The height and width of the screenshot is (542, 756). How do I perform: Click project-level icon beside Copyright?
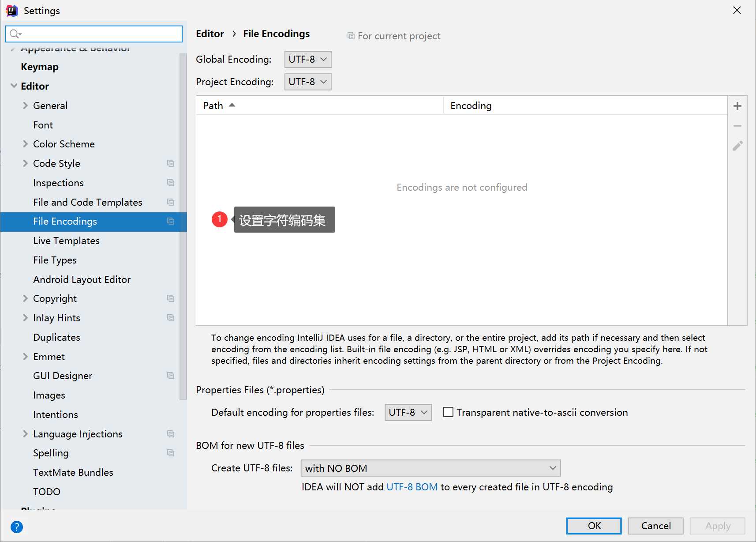point(171,298)
